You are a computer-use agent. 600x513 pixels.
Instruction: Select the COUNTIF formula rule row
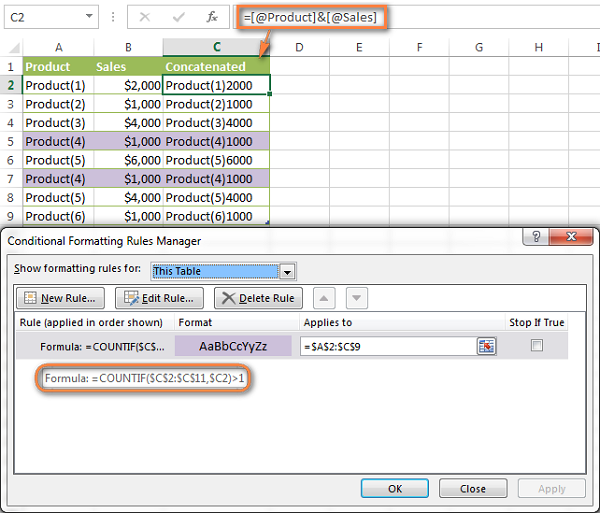pyautogui.click(x=292, y=346)
